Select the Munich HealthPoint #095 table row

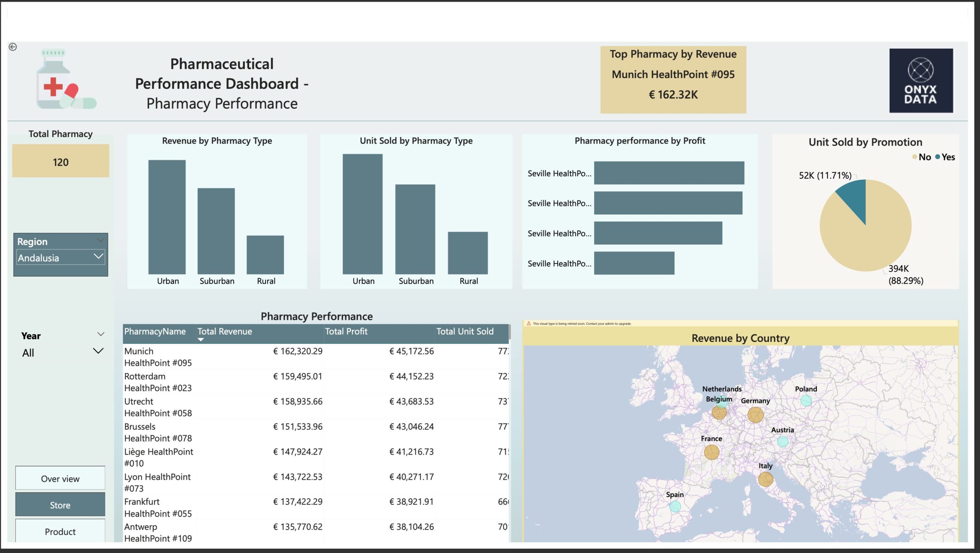point(158,357)
